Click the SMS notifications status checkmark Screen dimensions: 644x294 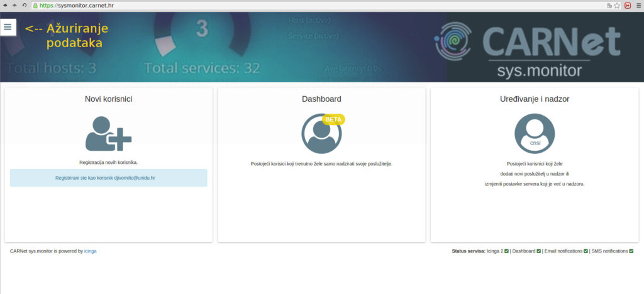(631, 251)
